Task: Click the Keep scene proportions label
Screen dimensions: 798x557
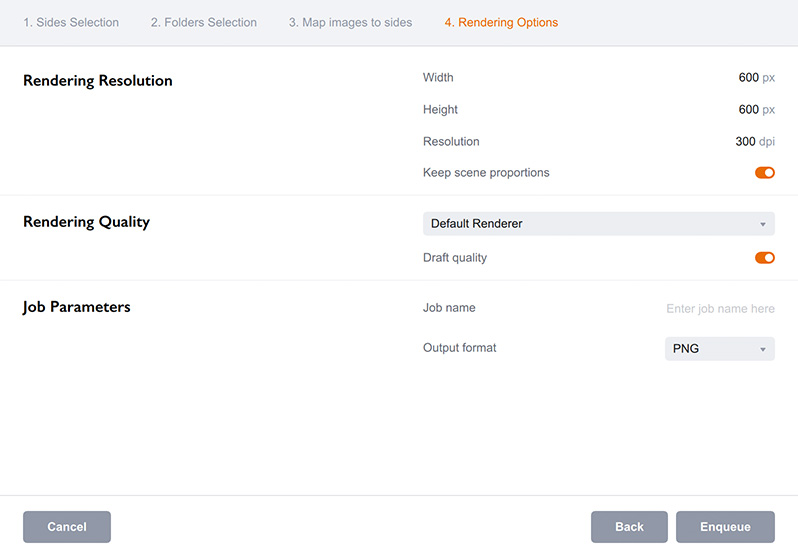Action: (x=486, y=173)
